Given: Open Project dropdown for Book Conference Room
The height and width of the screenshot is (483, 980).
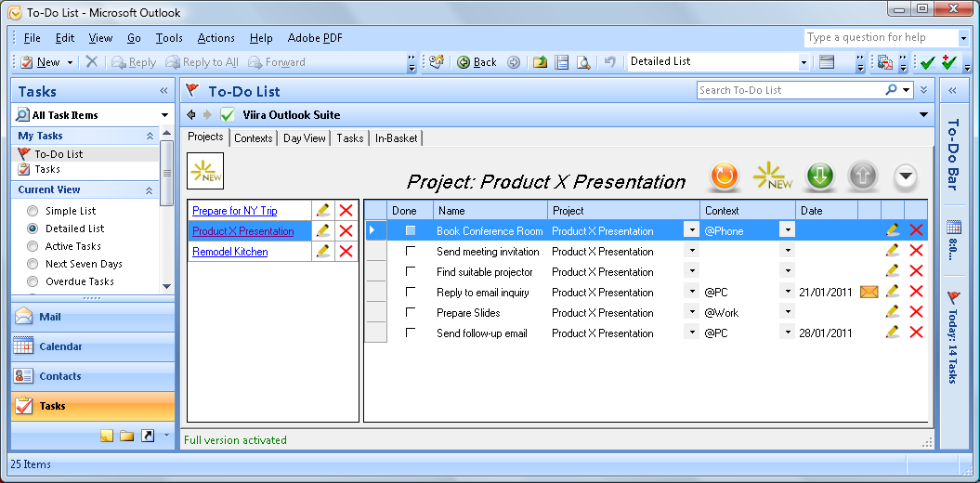Looking at the screenshot, I should (x=691, y=230).
